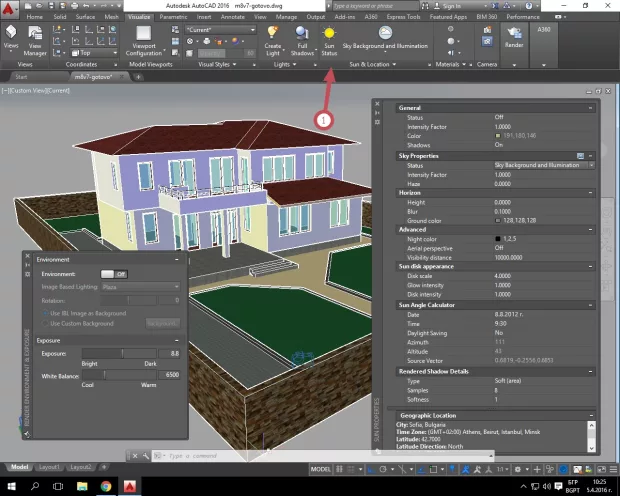Click the MODEL status bar button
620x496 pixels.
(322, 467)
